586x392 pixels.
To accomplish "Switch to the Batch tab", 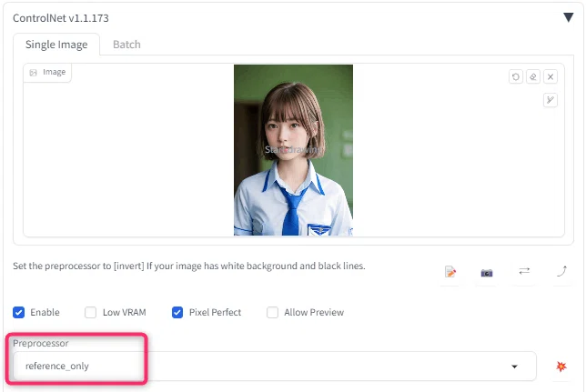I will pyautogui.click(x=126, y=45).
